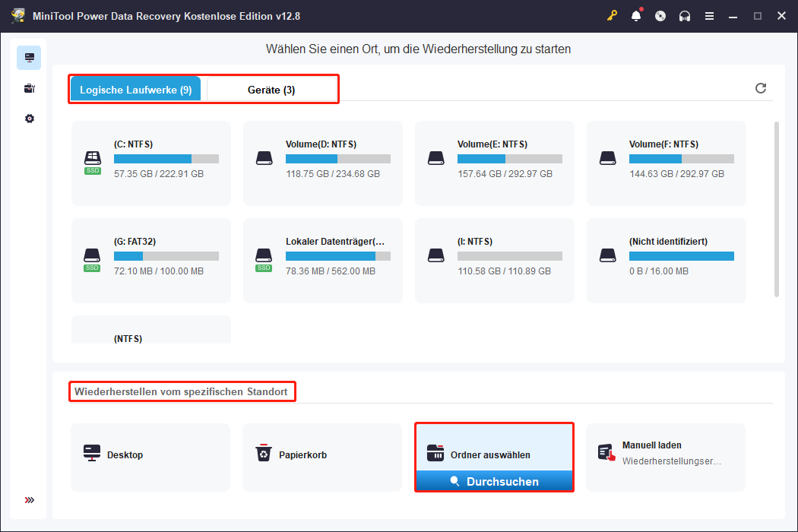Switch to Logische Laufwerke (9) tab
Screen dimensions: 798x532
[x=135, y=90]
